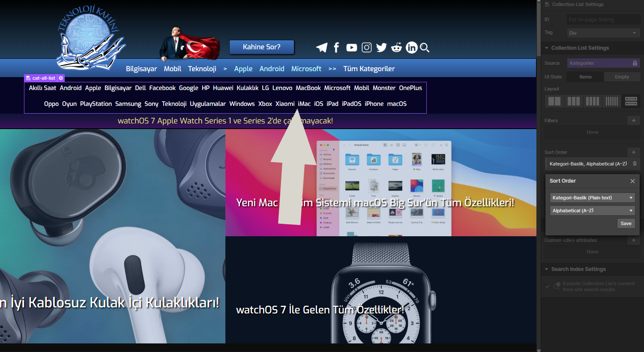Open the Reddit social icon
Screen dimensions: 644x352
[397, 48]
